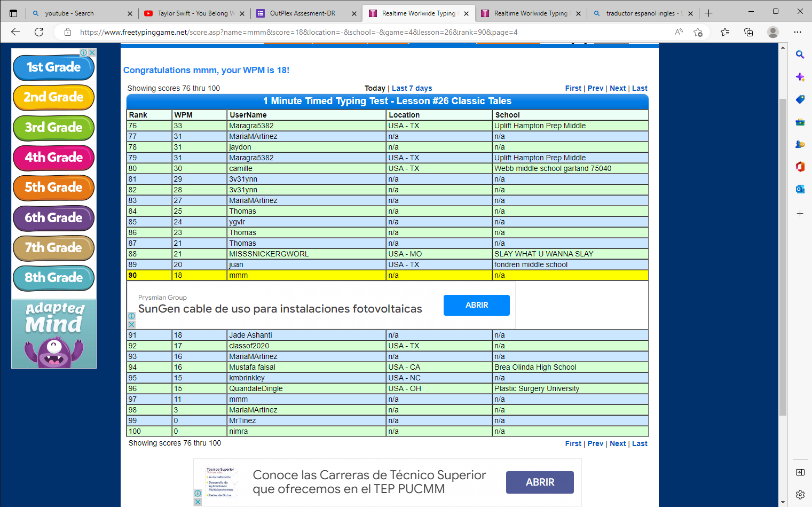
Task: Open the 8th Grade button
Action: [x=53, y=278]
